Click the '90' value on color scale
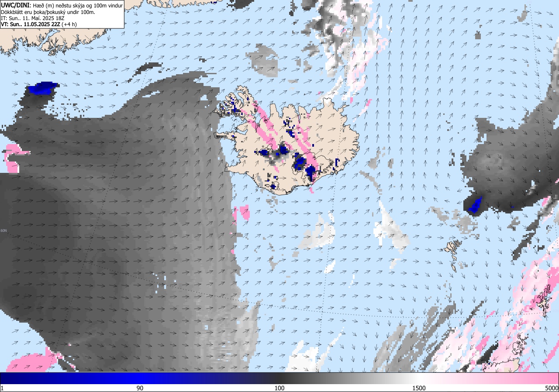 (x=140, y=388)
